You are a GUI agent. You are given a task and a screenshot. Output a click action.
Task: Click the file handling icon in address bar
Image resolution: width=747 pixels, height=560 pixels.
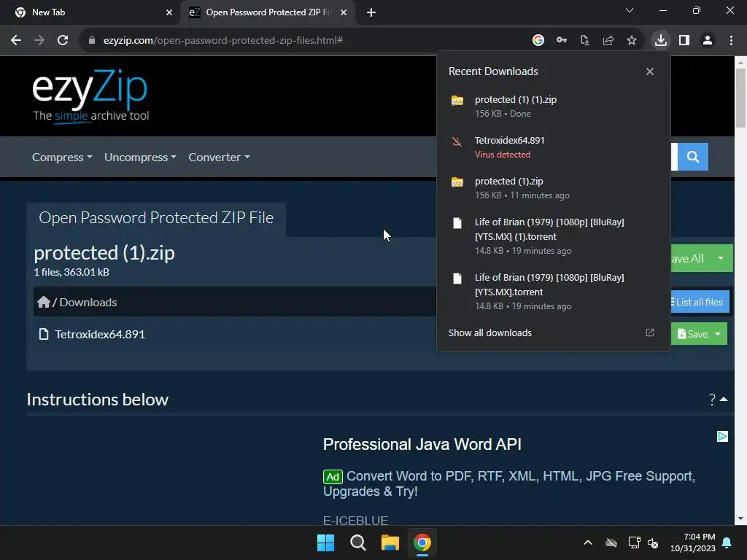(584, 41)
